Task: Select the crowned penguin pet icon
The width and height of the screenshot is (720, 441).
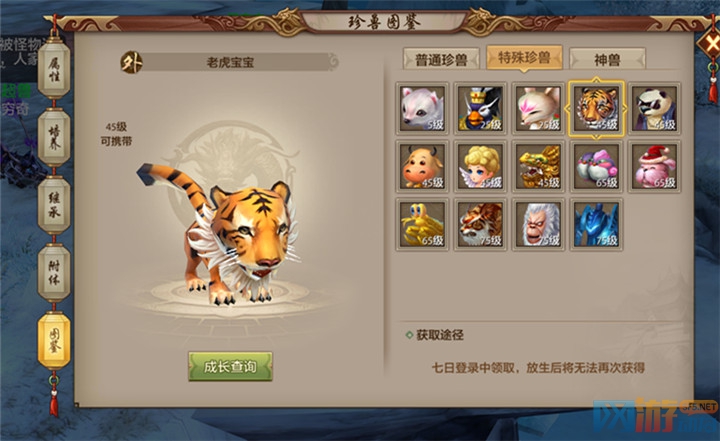Action: click(x=480, y=109)
